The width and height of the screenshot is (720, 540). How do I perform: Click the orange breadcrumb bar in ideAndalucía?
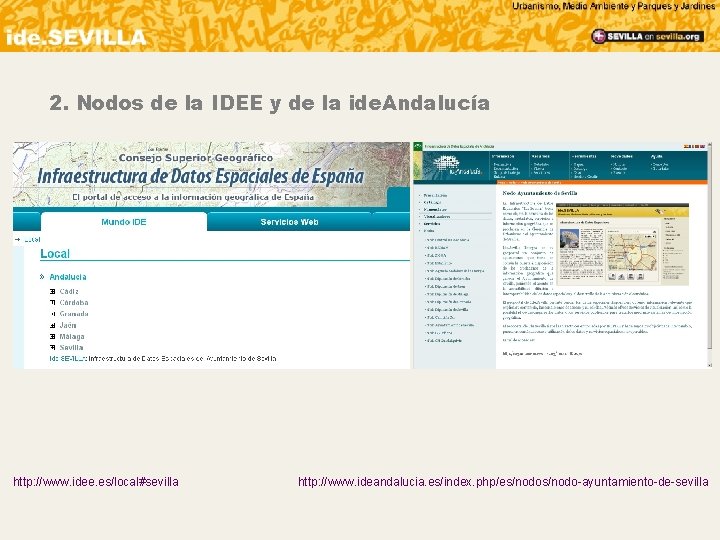tap(602, 182)
